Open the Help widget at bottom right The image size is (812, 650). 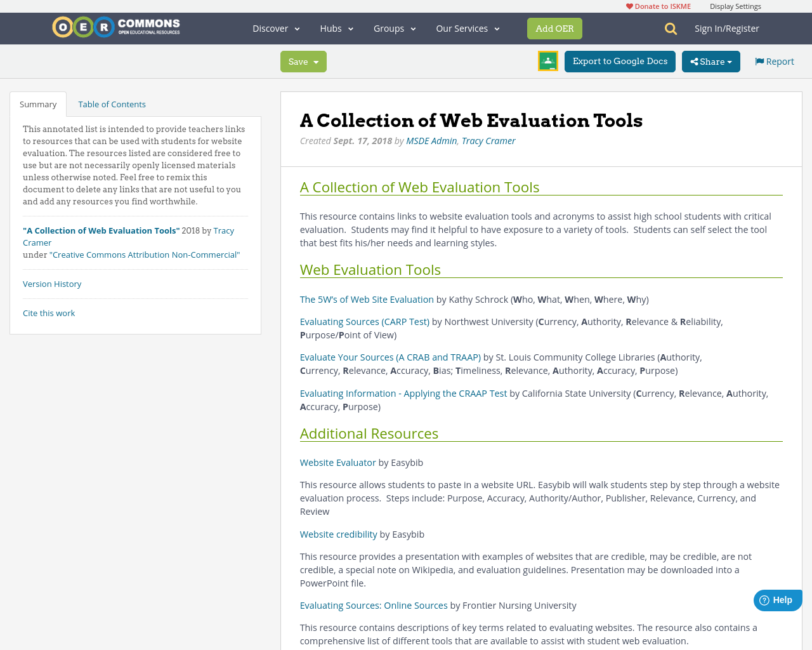[776, 599]
